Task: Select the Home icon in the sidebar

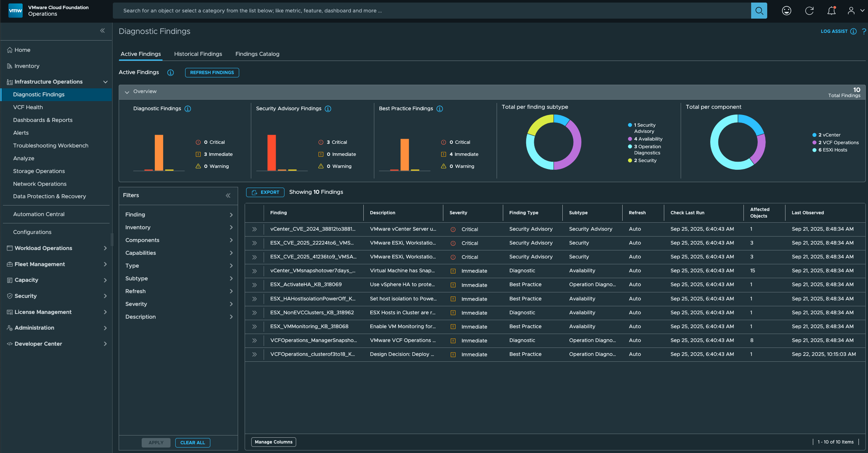Action: (x=9, y=50)
